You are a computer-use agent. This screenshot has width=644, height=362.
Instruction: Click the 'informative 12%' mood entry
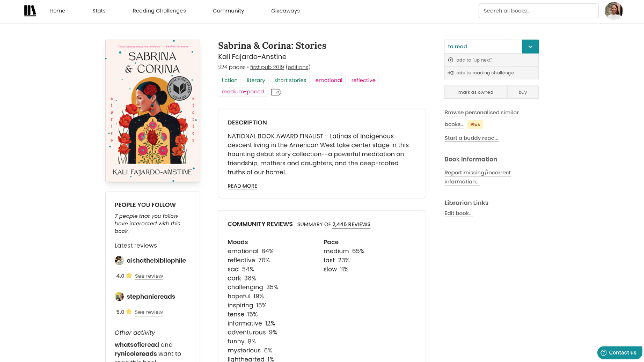point(251,323)
